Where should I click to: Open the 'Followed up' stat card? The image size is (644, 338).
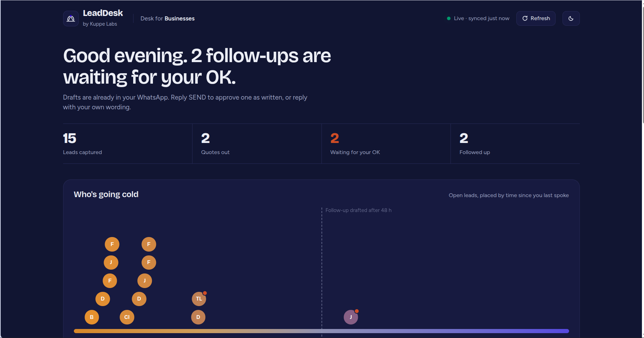click(x=515, y=144)
